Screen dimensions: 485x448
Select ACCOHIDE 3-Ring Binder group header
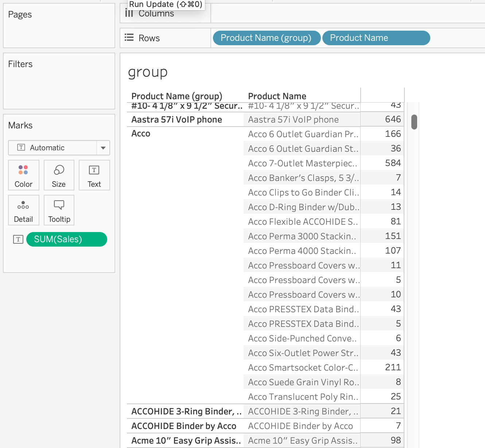coord(186,412)
